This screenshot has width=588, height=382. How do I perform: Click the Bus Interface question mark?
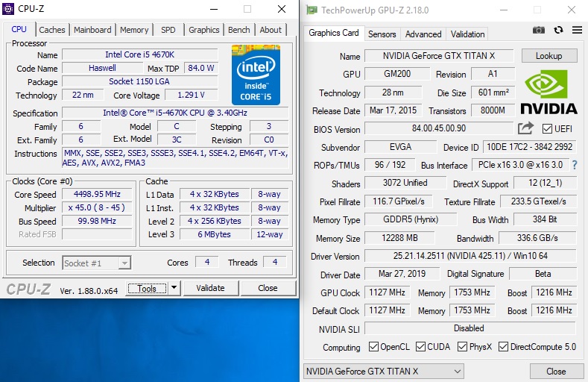575,165
